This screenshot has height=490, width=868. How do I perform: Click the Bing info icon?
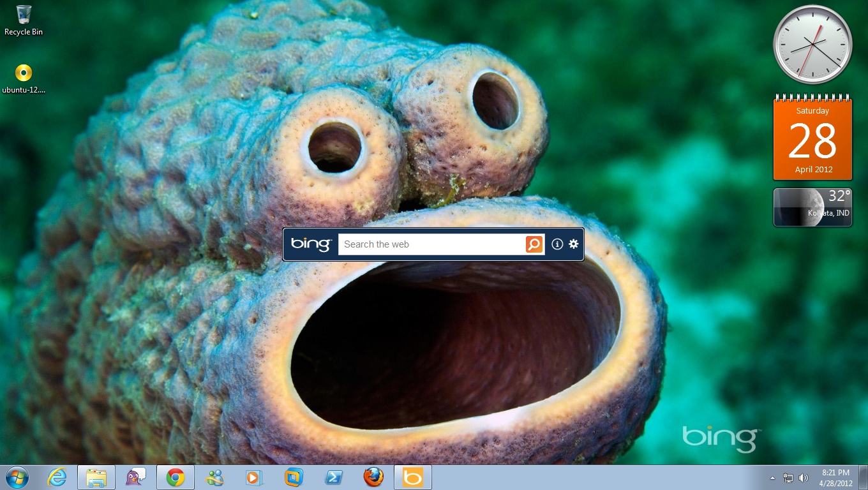point(557,244)
